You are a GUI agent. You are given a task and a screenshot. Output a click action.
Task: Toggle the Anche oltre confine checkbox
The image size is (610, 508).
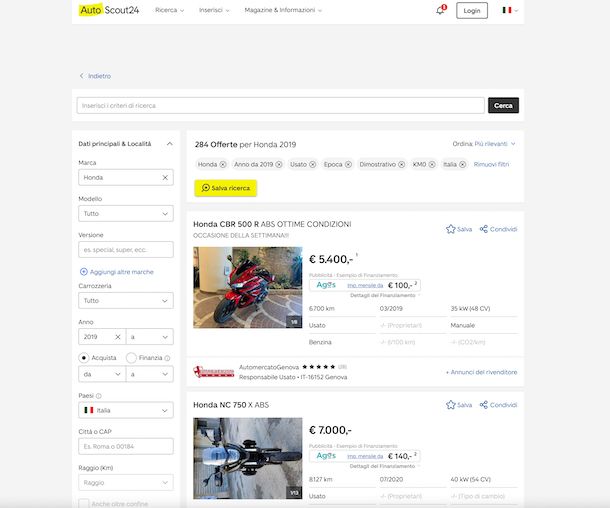[x=84, y=504]
